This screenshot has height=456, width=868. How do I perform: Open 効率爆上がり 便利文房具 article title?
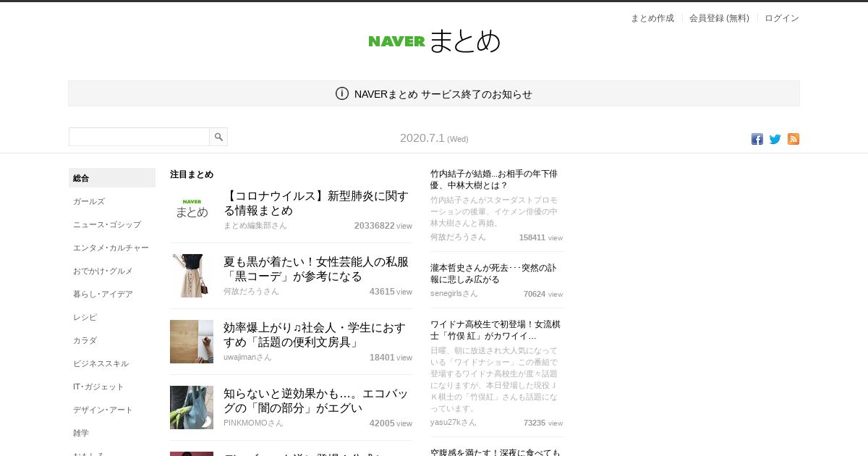315,335
